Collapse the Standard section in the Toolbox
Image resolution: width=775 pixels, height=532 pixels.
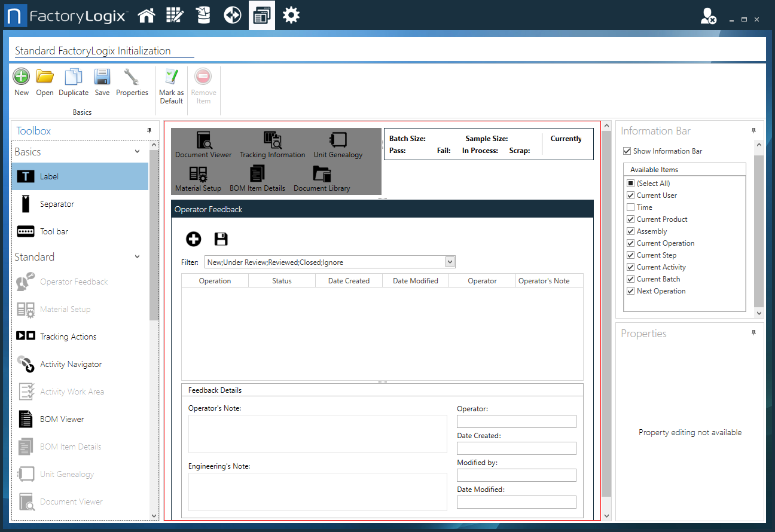click(136, 256)
